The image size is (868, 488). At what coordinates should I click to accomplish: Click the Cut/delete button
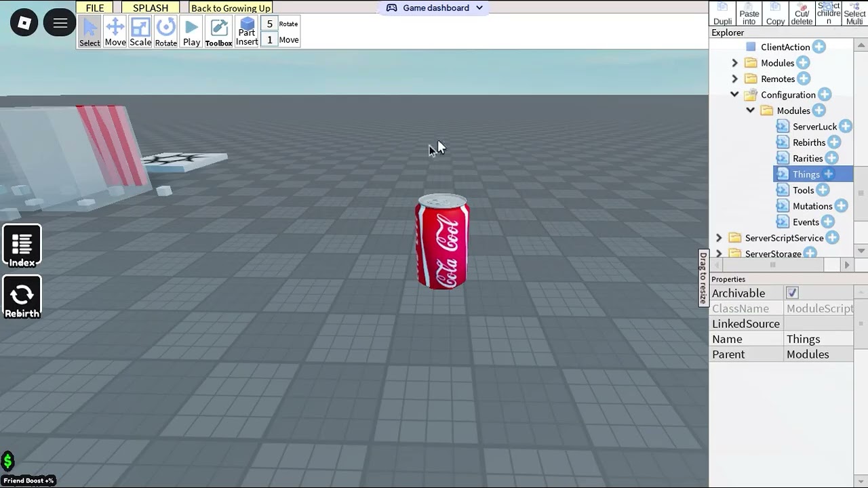(802, 14)
